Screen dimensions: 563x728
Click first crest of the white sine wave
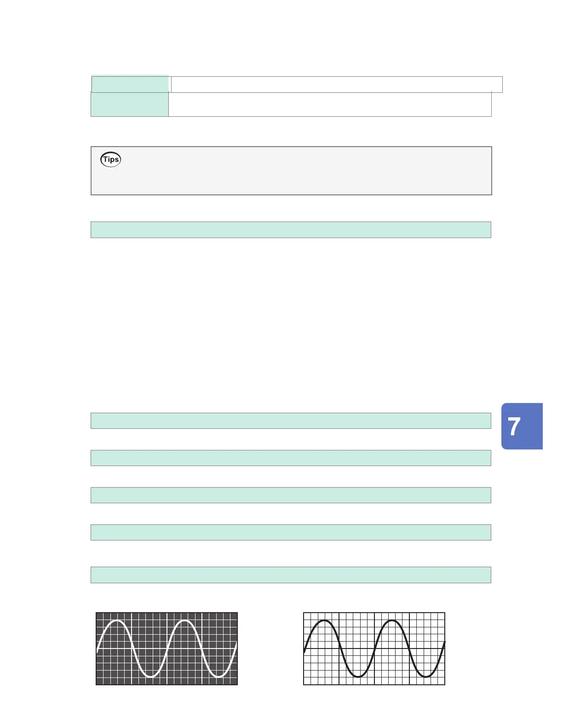[118, 621]
